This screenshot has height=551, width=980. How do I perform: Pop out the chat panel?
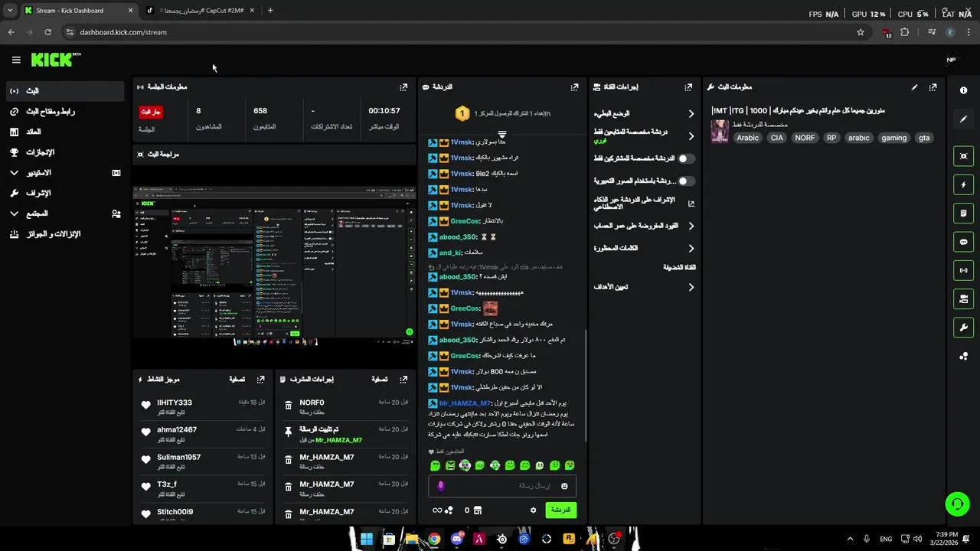(574, 87)
